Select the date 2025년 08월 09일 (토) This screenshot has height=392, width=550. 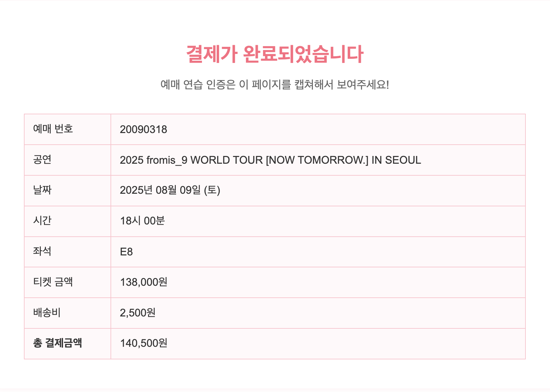pos(170,191)
